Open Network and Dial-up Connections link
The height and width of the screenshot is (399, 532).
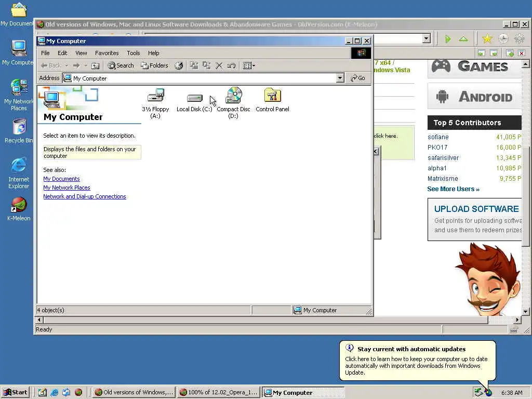click(85, 196)
